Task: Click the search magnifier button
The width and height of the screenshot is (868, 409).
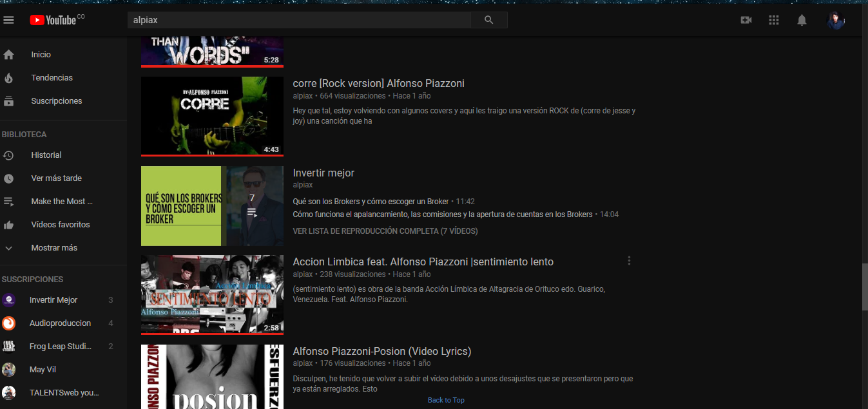Action: click(x=488, y=20)
